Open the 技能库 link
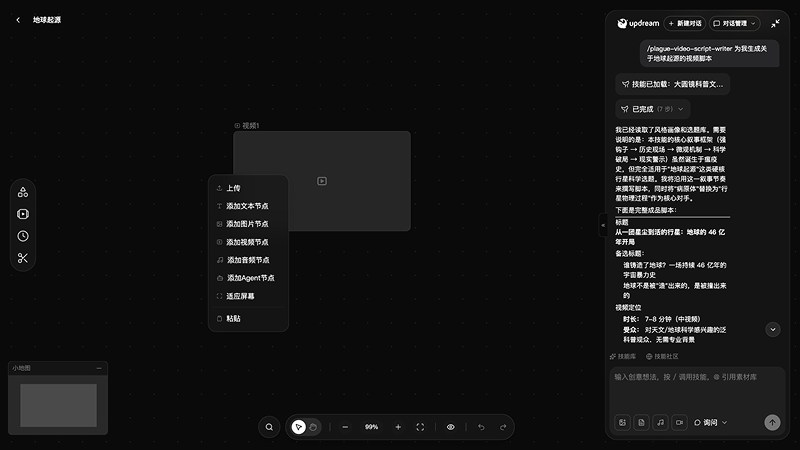This screenshot has height=450, width=800. coord(623,357)
